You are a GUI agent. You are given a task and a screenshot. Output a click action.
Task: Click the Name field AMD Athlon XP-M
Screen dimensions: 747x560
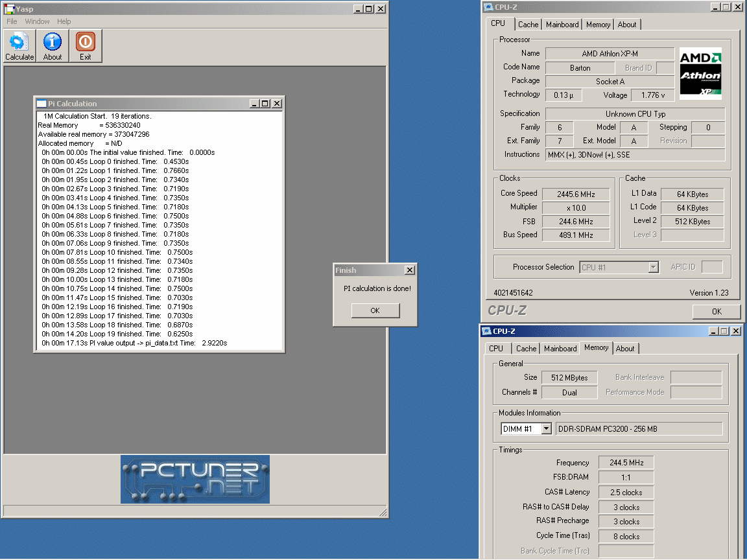tap(610, 54)
